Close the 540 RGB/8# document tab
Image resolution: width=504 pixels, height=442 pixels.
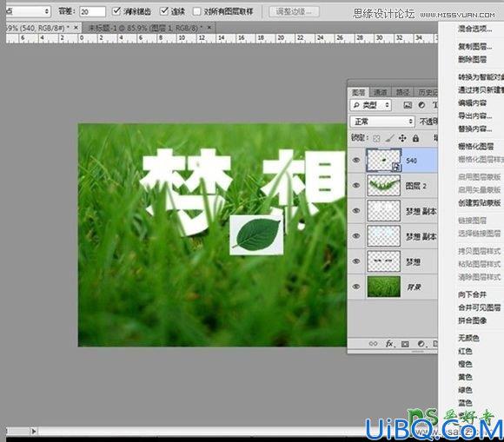pos(76,28)
